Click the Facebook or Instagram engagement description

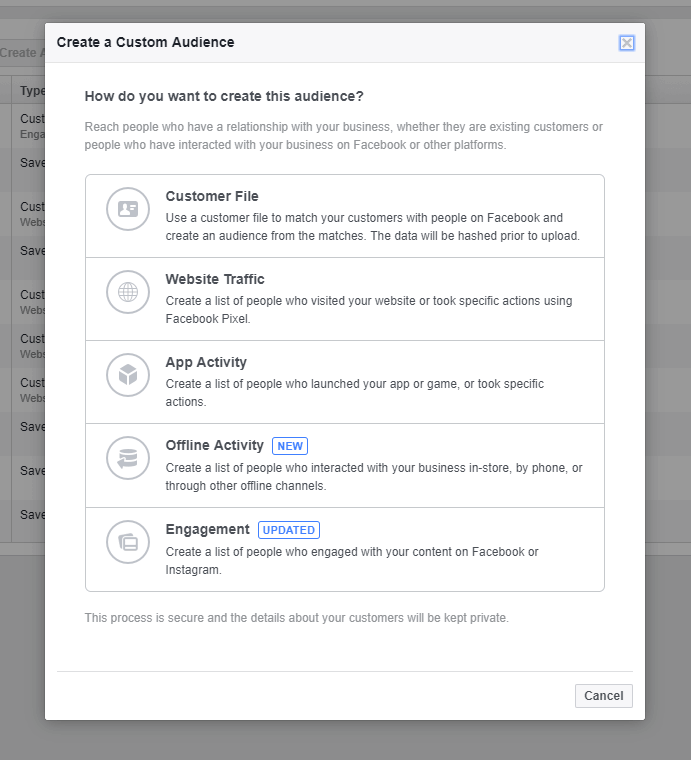click(352, 561)
